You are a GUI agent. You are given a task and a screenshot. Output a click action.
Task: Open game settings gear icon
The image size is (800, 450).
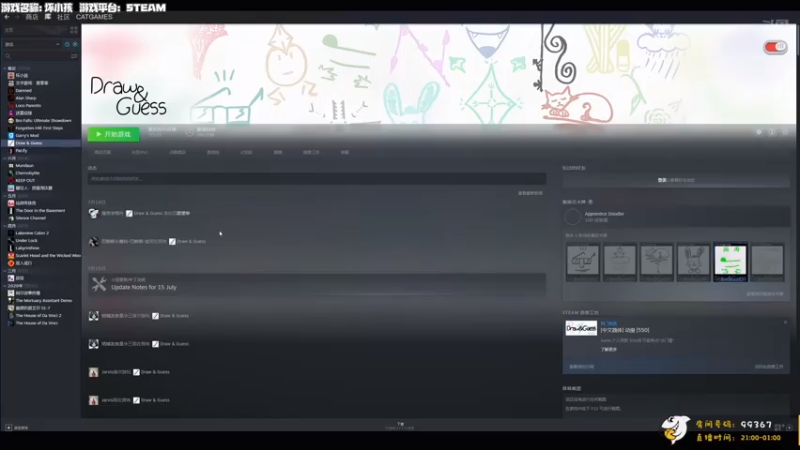[x=759, y=132]
